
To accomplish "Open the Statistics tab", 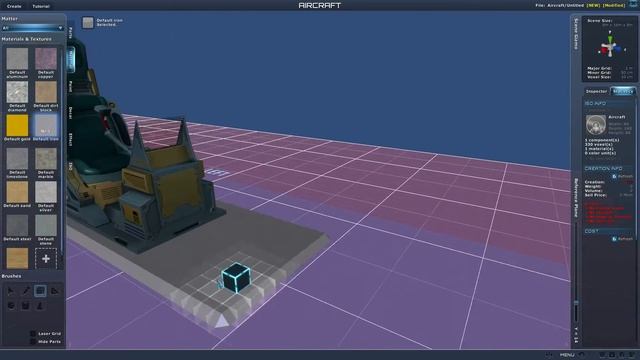I will [x=622, y=91].
